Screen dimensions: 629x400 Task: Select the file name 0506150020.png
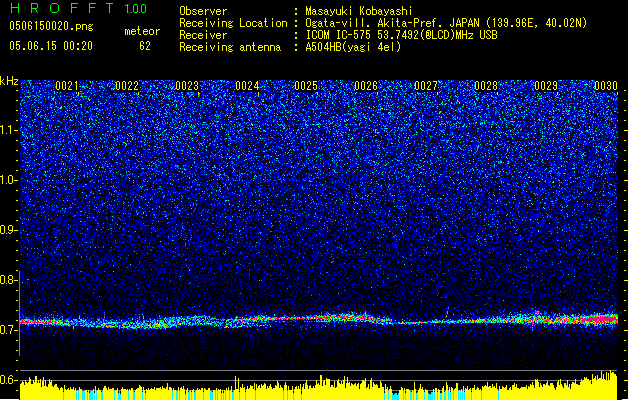pyautogui.click(x=51, y=26)
